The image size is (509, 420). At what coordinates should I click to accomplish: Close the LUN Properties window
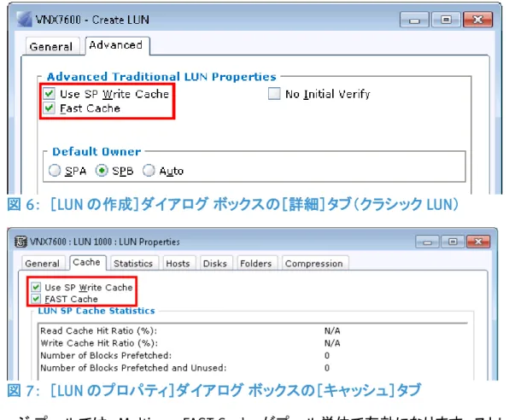point(478,242)
